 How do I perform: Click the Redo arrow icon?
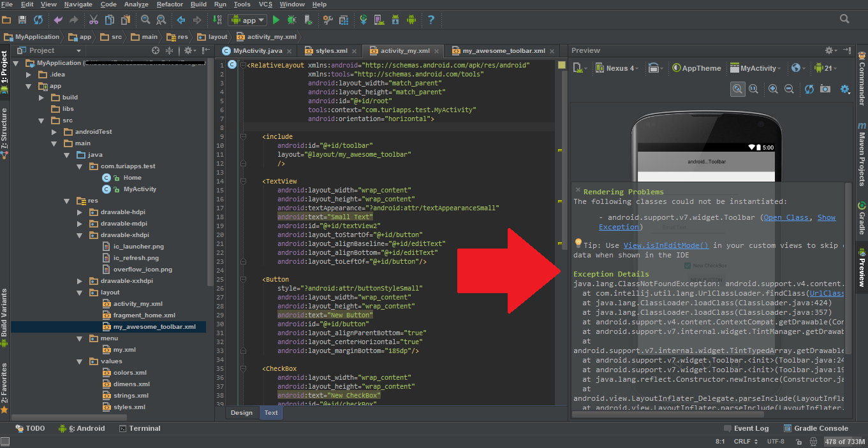click(x=74, y=20)
